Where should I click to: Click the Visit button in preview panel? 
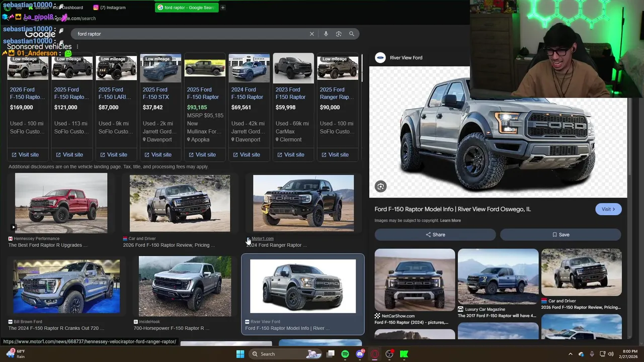click(608, 209)
